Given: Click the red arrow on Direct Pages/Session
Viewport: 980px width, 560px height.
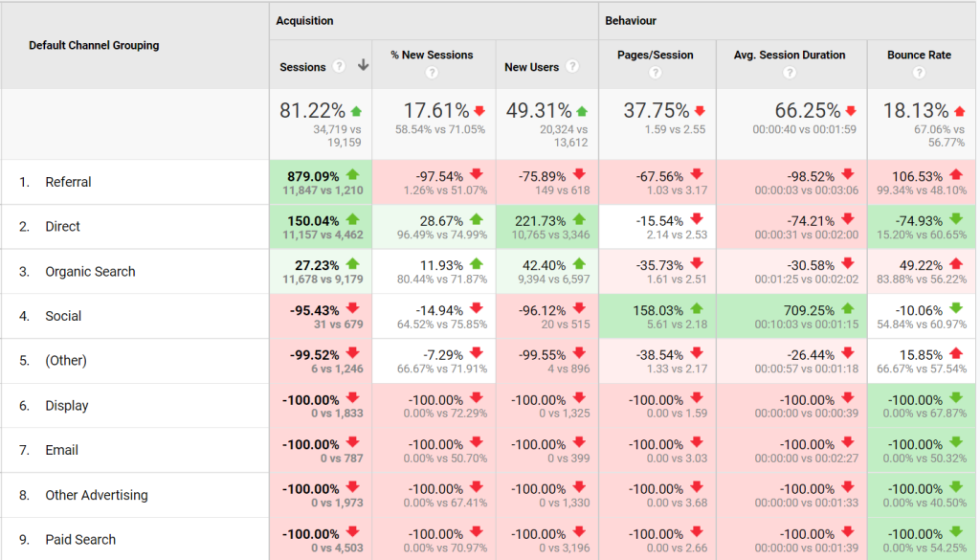Looking at the screenshot, I should (x=698, y=219).
